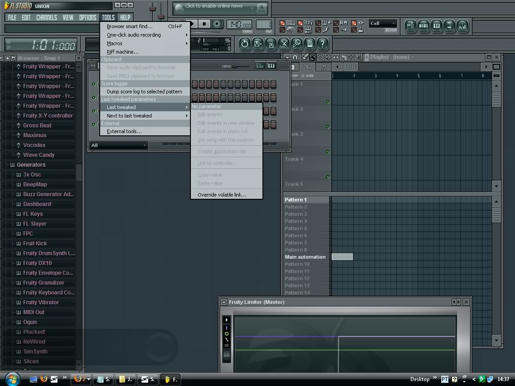
Task: Click the online news panel
Action: point(220,8)
